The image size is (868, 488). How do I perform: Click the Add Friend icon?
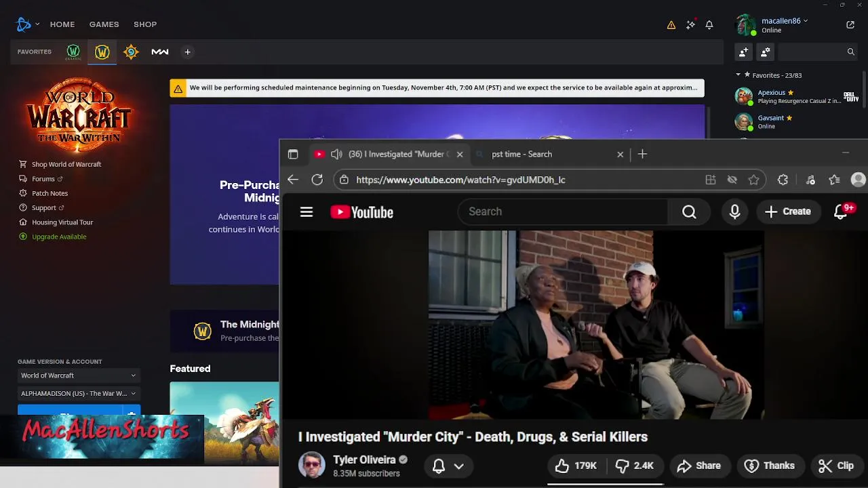click(744, 52)
